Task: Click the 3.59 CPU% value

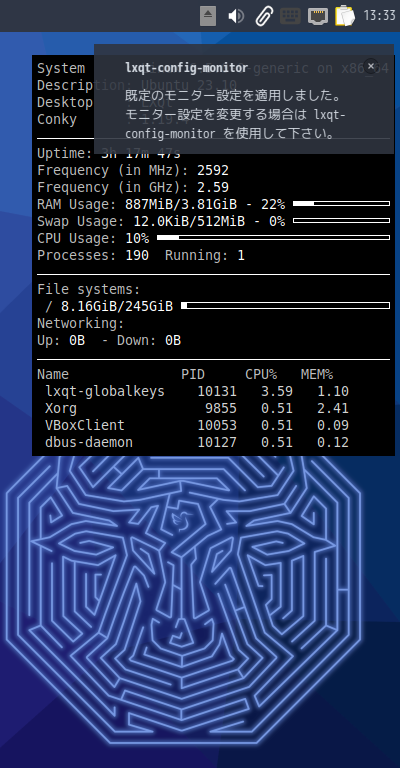Action: [277, 391]
